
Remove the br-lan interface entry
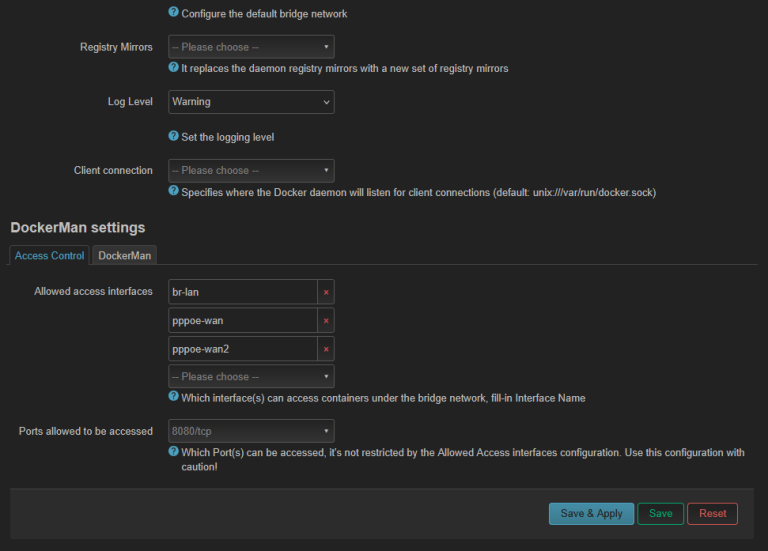pyautogui.click(x=325, y=292)
